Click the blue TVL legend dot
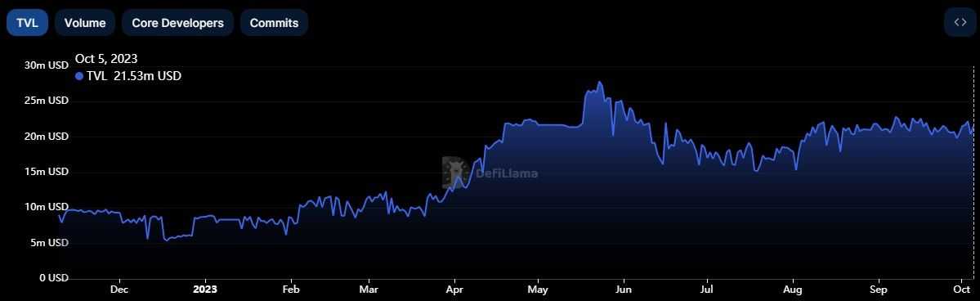The image size is (980, 301). pos(78,76)
